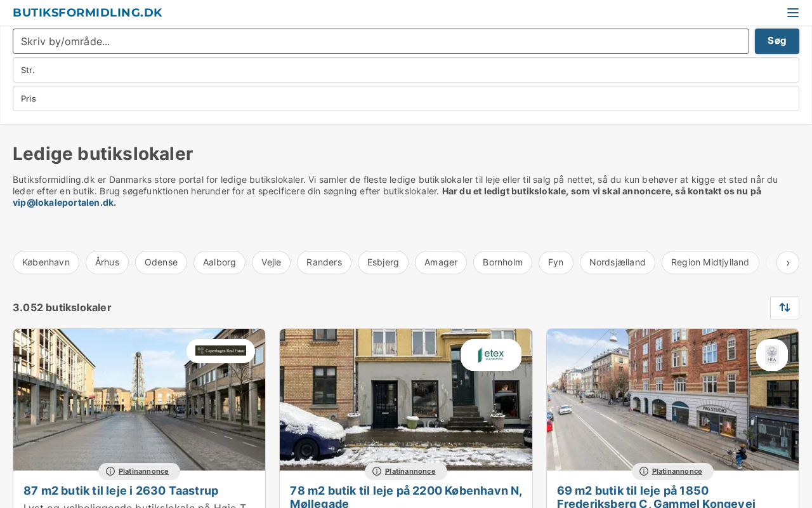Open the Møllegade shop listing photo
This screenshot has width=812, height=508.
(406, 399)
